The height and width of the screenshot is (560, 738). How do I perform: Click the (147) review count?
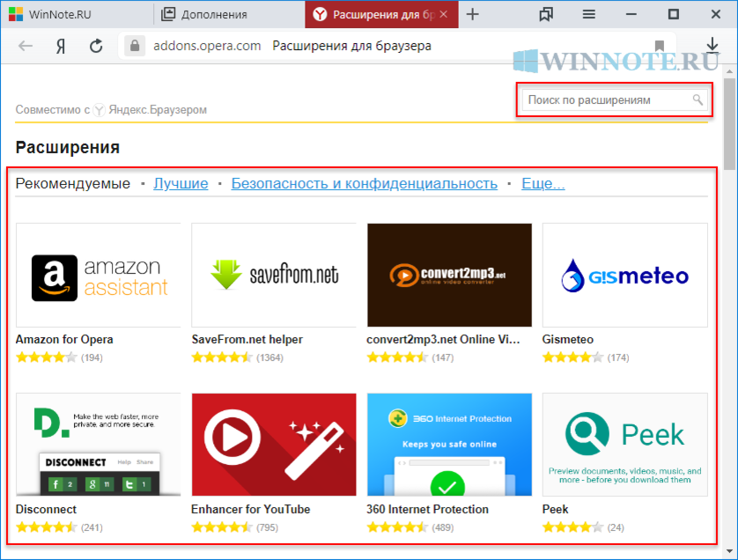(x=443, y=357)
